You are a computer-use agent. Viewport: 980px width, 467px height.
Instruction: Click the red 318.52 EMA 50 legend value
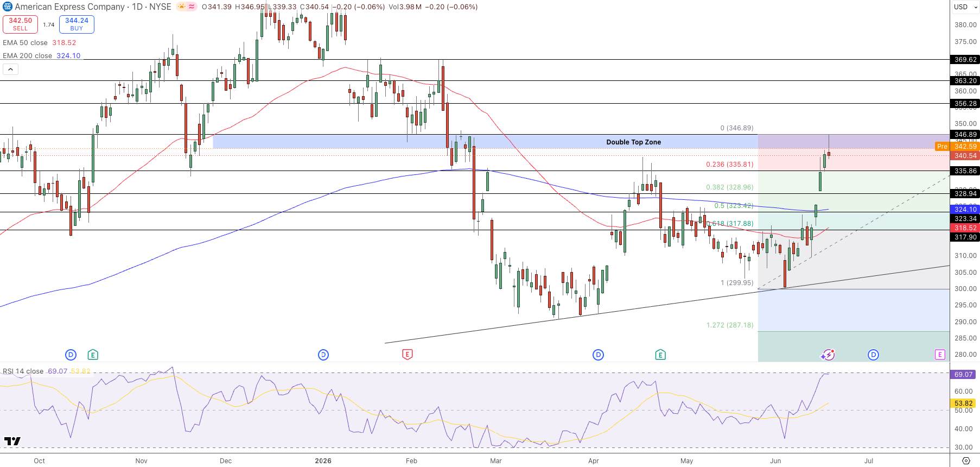click(64, 42)
